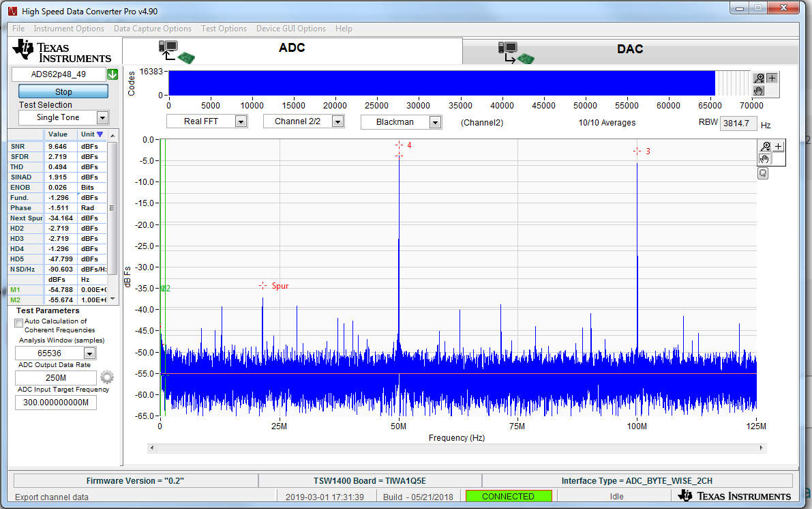This screenshot has height=509, width=812.
Task: Click the zoom tool on the FFT graph palette
Action: 766,147
